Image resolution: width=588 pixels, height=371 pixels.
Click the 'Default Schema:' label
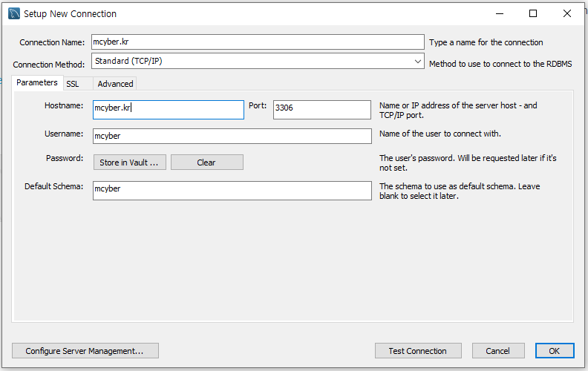[x=54, y=186]
